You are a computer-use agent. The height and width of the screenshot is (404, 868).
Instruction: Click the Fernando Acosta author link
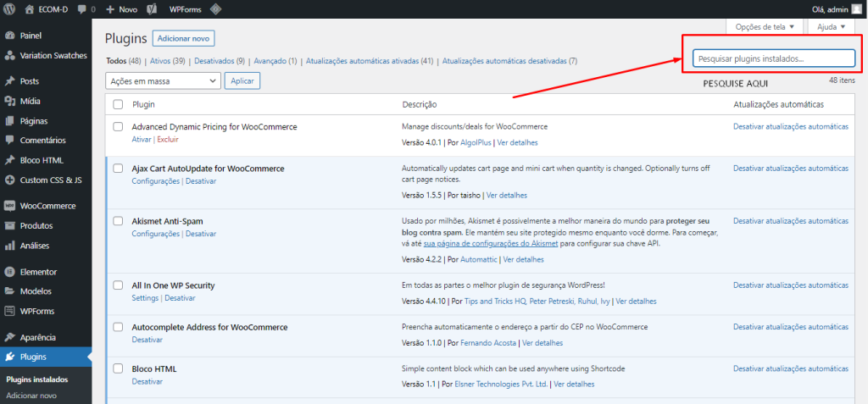[488, 342]
